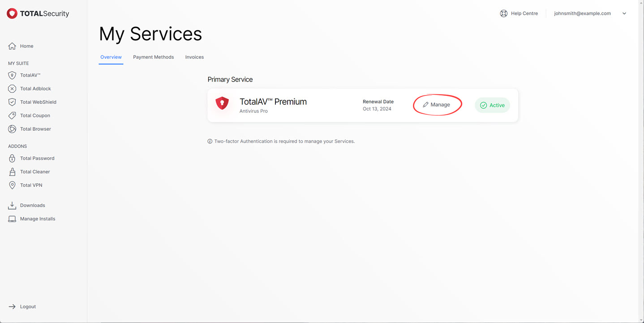The image size is (644, 323).
Task: Select Total Adblock in the sidebar
Action: tap(35, 88)
